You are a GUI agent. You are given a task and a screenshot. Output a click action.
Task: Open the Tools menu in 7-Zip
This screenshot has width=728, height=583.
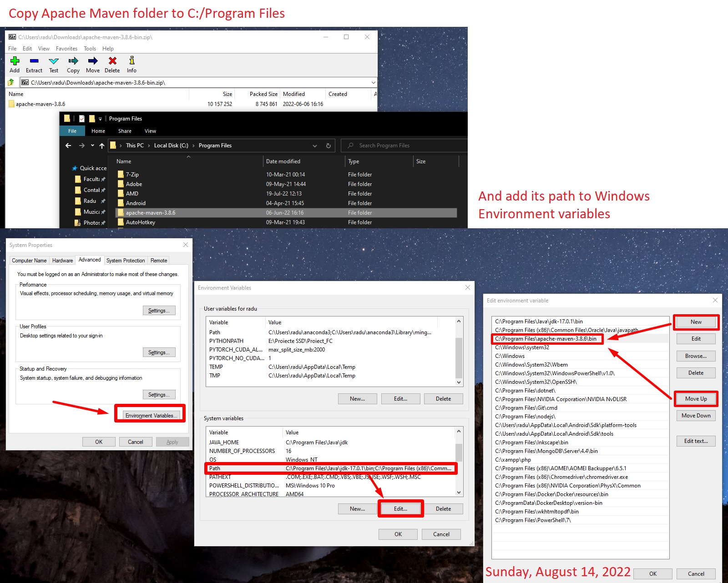point(90,49)
